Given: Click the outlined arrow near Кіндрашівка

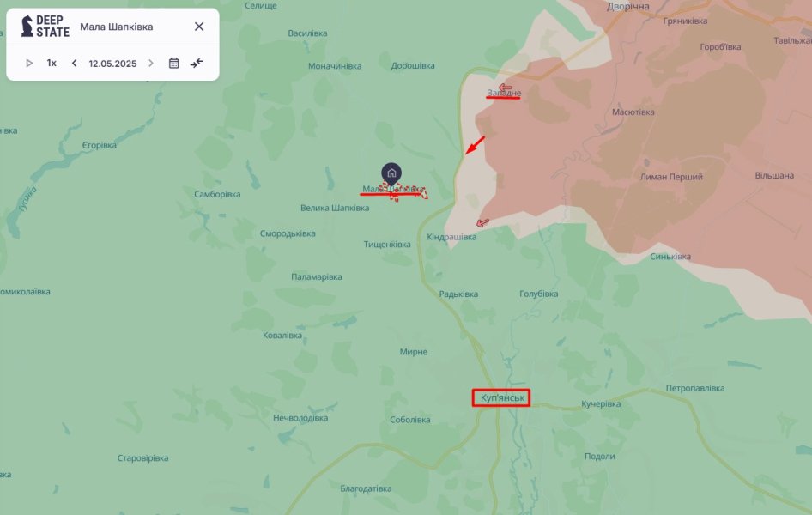Looking at the screenshot, I should [x=482, y=223].
